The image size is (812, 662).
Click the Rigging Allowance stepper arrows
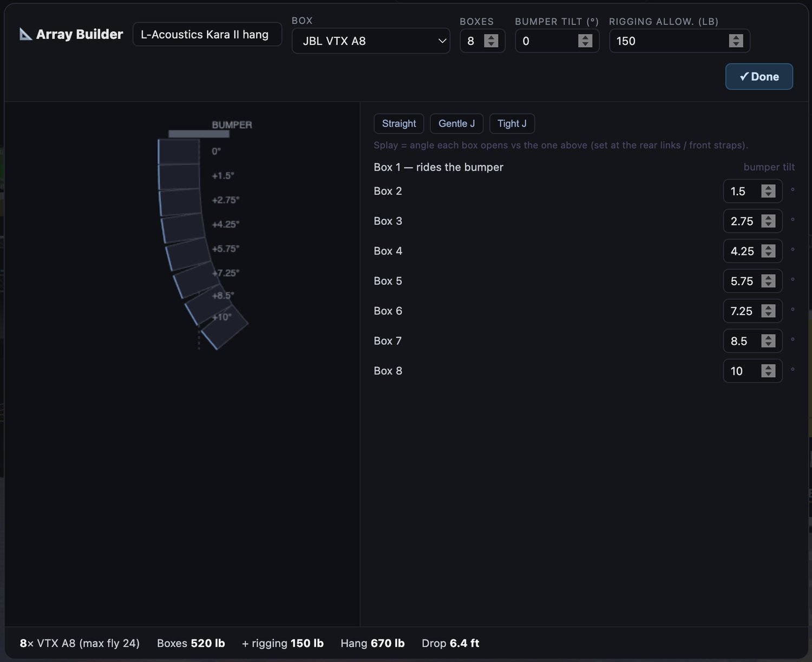[736, 41]
